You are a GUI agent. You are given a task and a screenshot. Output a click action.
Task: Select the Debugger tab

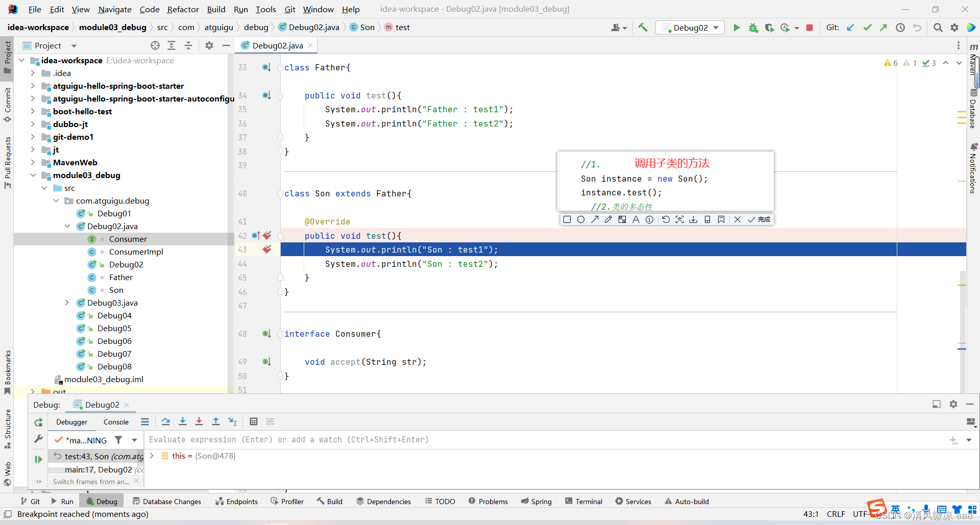tap(72, 422)
